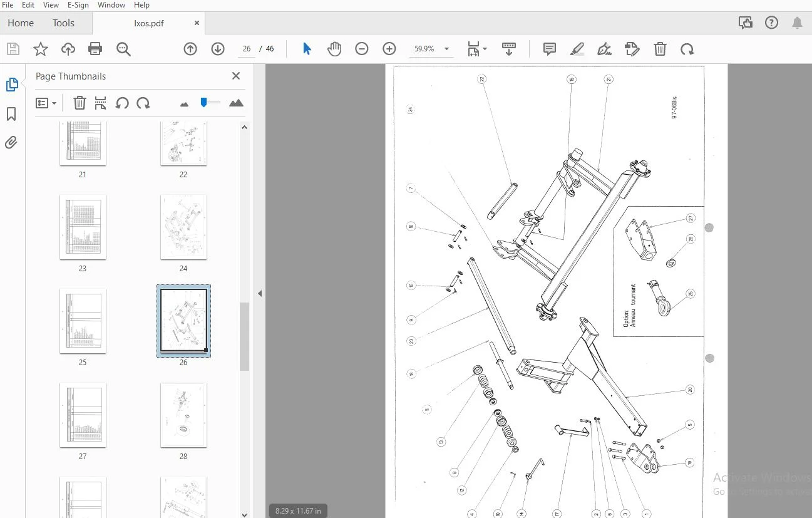Close the Ixos.pdf tab
The image size is (812, 518).
click(x=197, y=23)
